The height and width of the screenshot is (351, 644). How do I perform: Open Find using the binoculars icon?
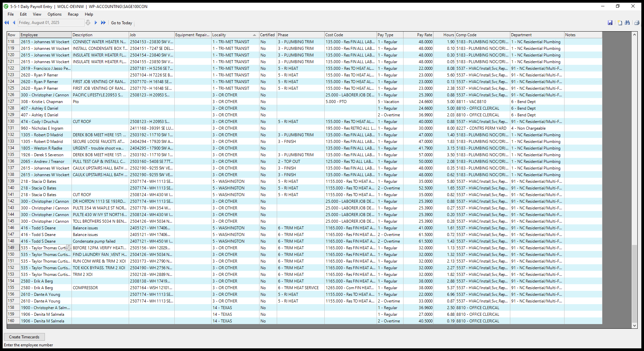pyautogui.click(x=627, y=23)
